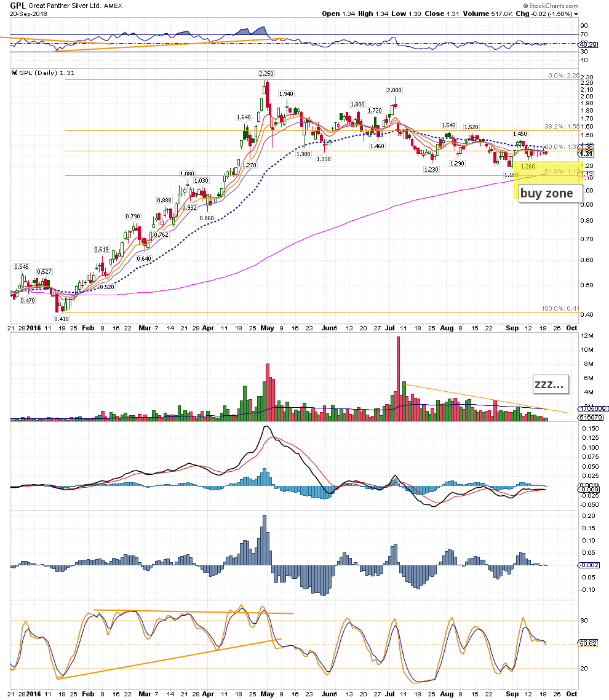Click the 20-Sep-2016 date label
Viewport: 609px width, 700px height.
(26, 14)
